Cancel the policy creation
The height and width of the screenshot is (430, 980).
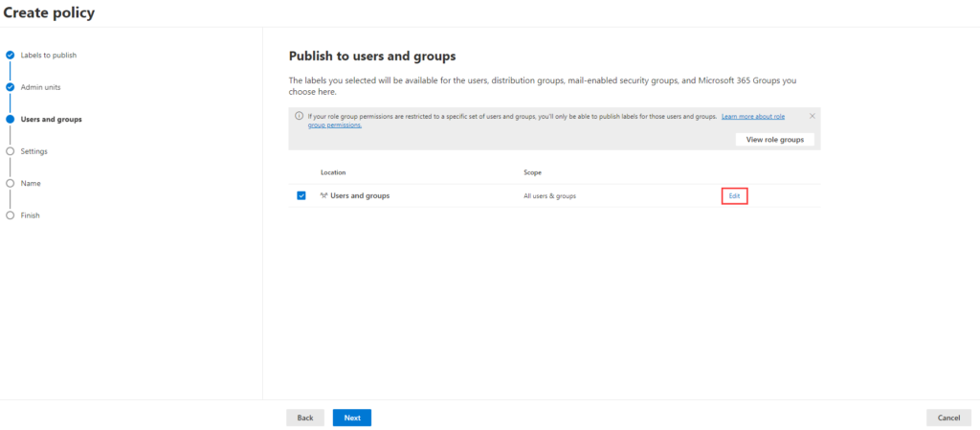click(x=948, y=418)
